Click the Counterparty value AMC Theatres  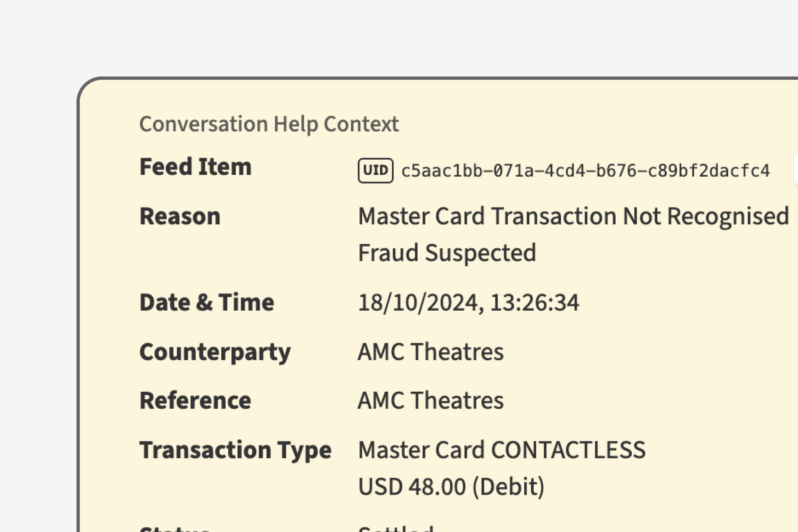pyautogui.click(x=431, y=352)
